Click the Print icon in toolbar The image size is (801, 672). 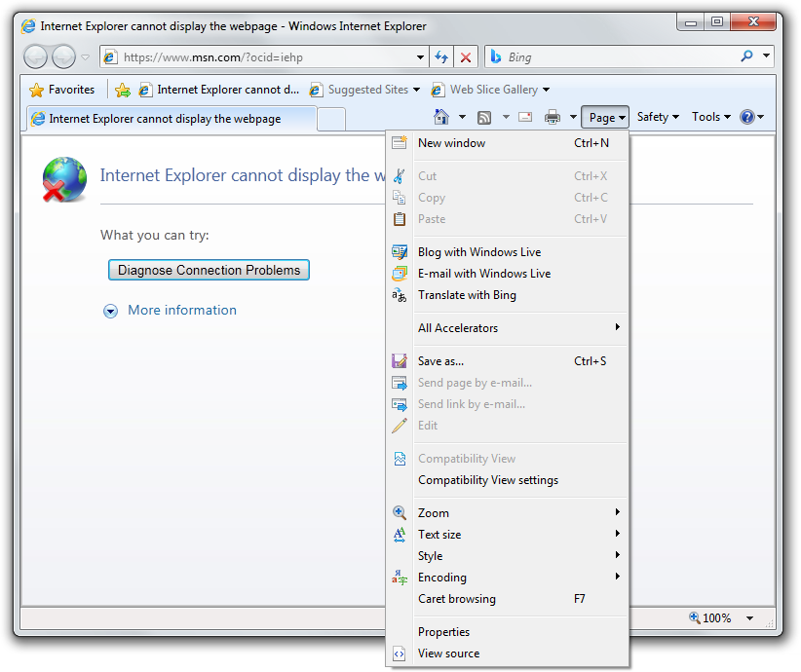(x=552, y=117)
